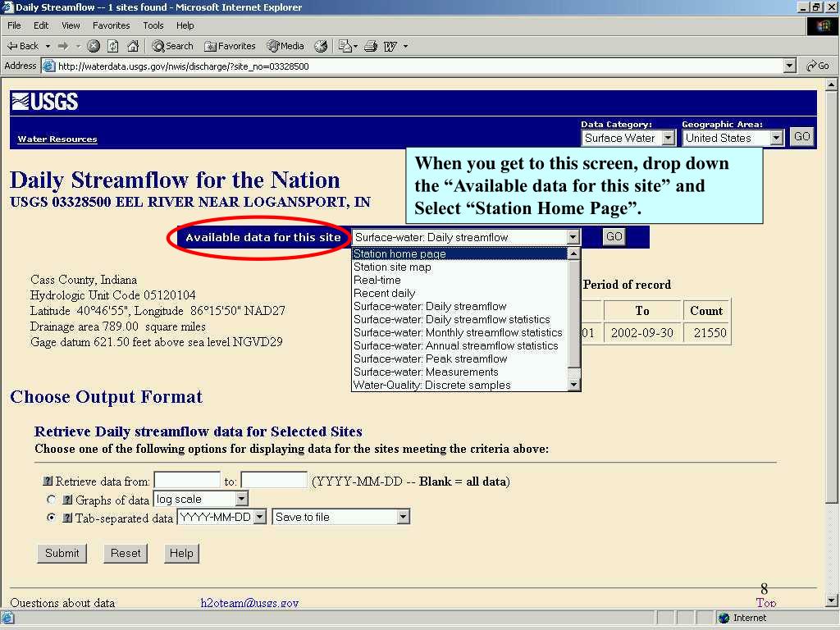Open the Favorites toolbar button

point(230,46)
